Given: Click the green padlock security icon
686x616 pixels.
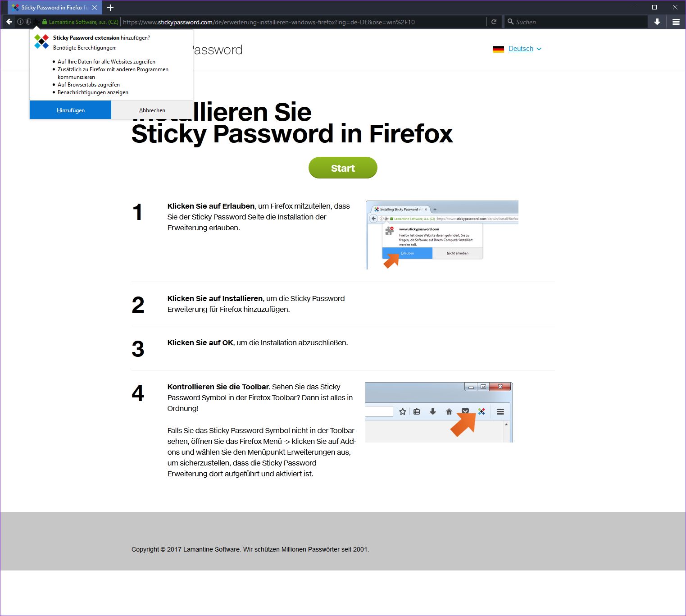Looking at the screenshot, I should point(45,22).
